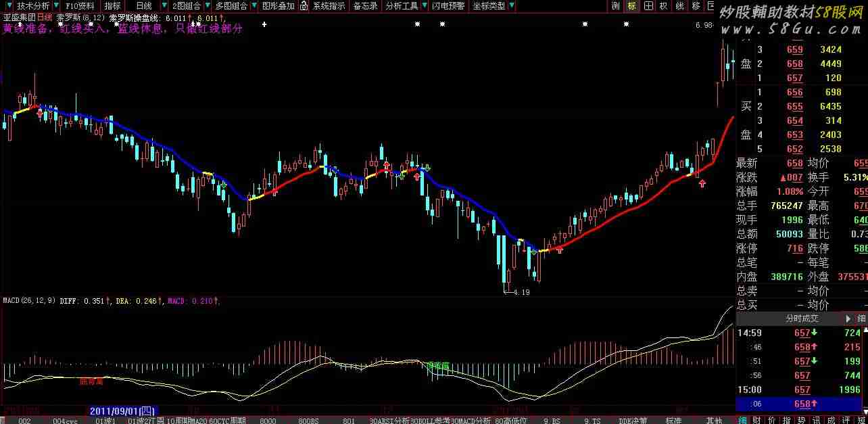868x424 pixels.
Task: Click the 细 detail icon bottom right
Action: click(x=742, y=419)
